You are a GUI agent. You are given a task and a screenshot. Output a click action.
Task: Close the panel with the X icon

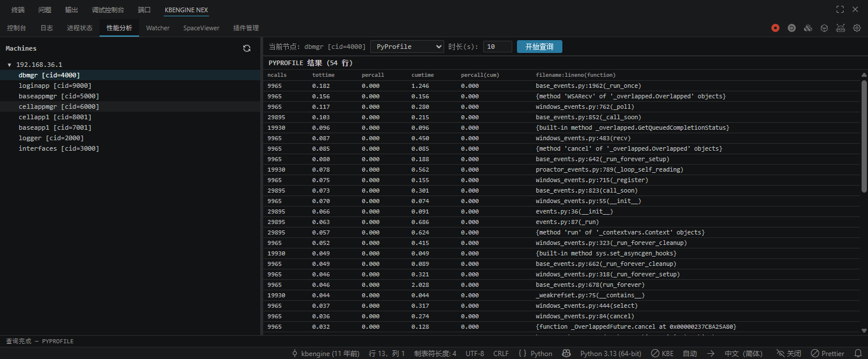[855, 9]
